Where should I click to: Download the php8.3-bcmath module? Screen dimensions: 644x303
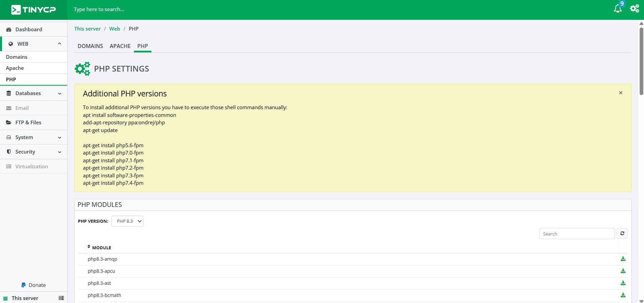tap(623, 295)
